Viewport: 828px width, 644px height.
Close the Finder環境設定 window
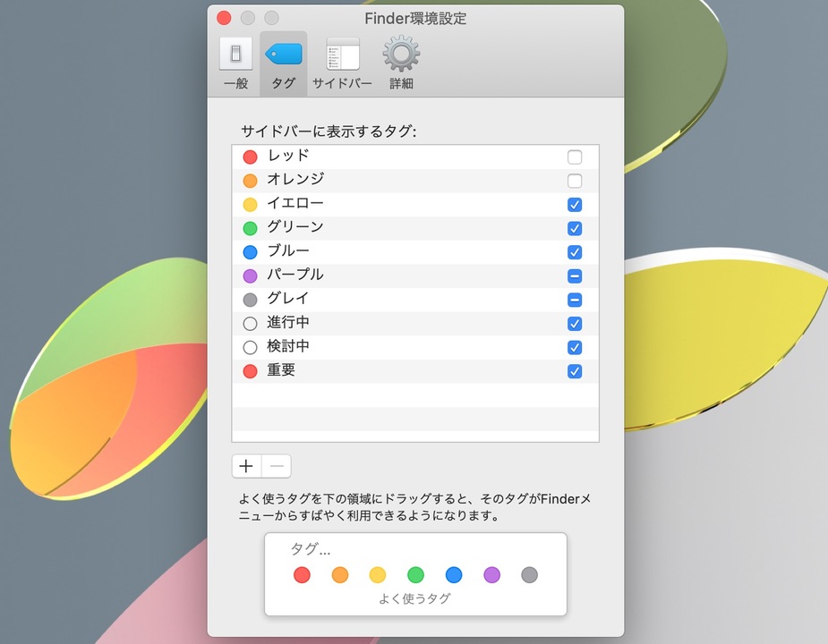click(224, 18)
